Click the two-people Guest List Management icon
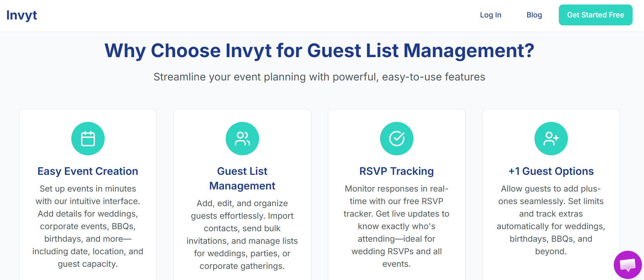Screen dimensions: 644x280 point(242,139)
